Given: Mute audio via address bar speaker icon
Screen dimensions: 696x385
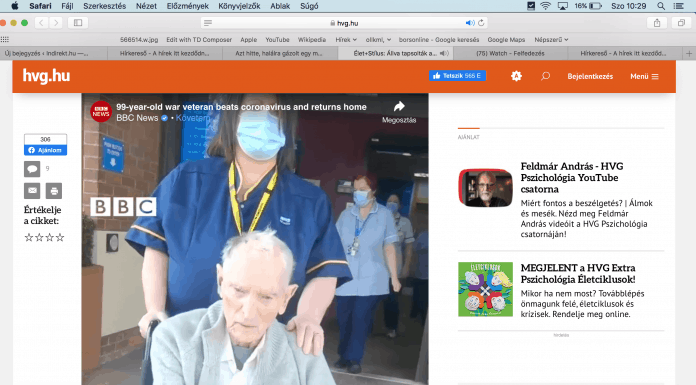Looking at the screenshot, I should [470, 23].
